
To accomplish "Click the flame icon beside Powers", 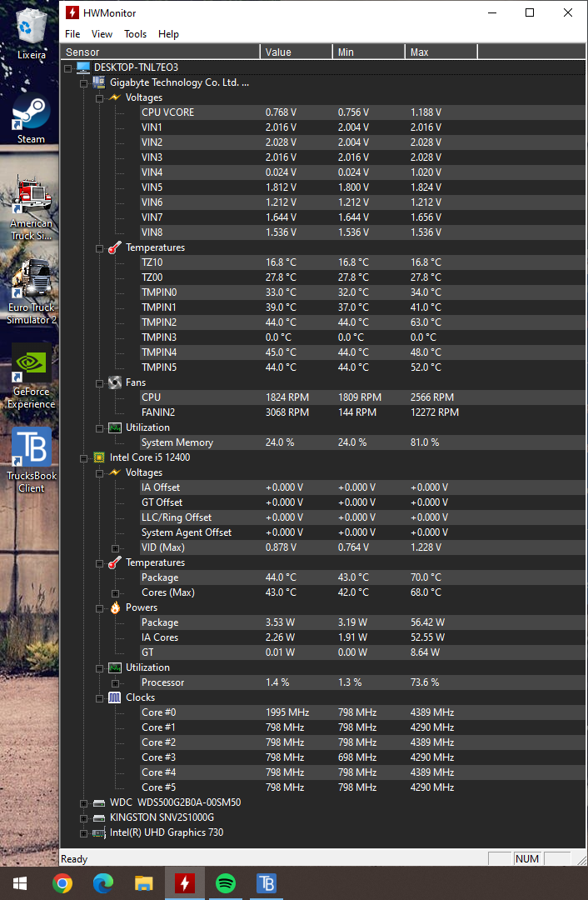I will click(x=115, y=607).
